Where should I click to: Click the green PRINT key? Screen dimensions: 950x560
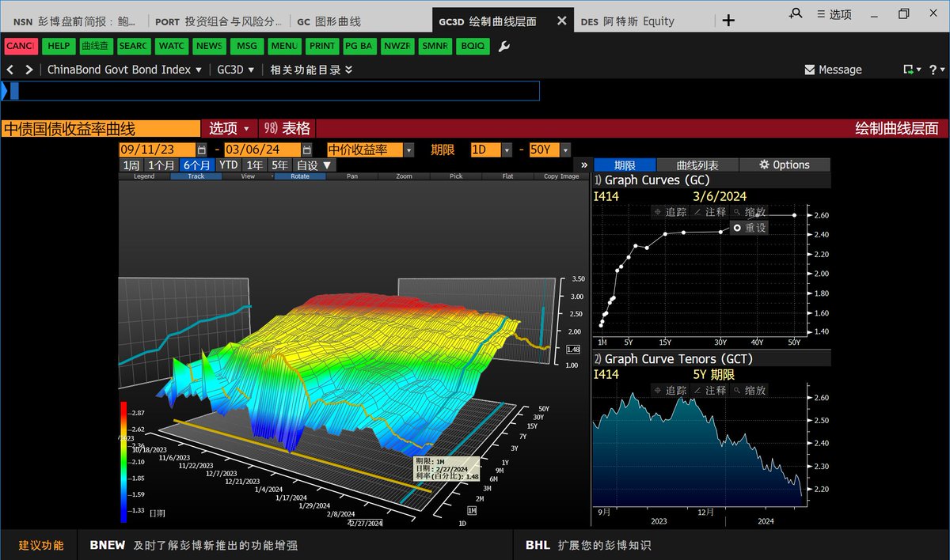point(323,47)
